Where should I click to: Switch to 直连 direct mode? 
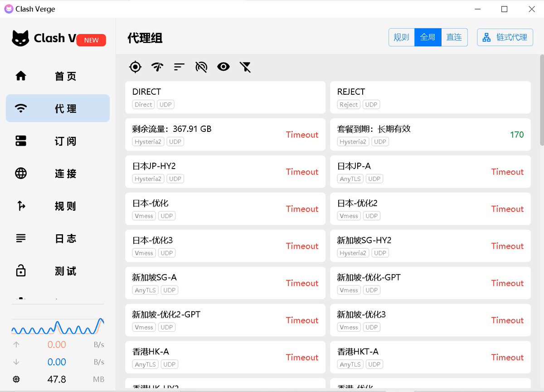tap(454, 37)
